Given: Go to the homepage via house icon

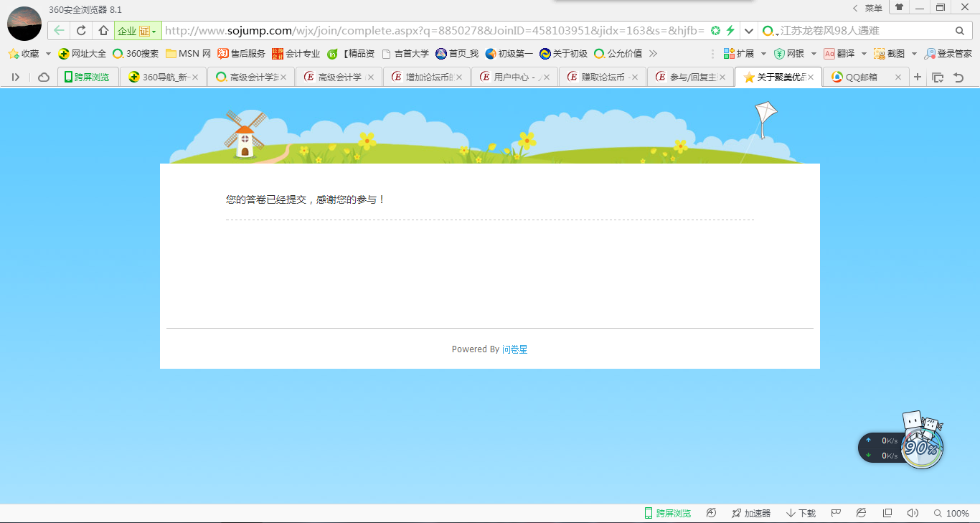Looking at the screenshot, I should (x=103, y=31).
